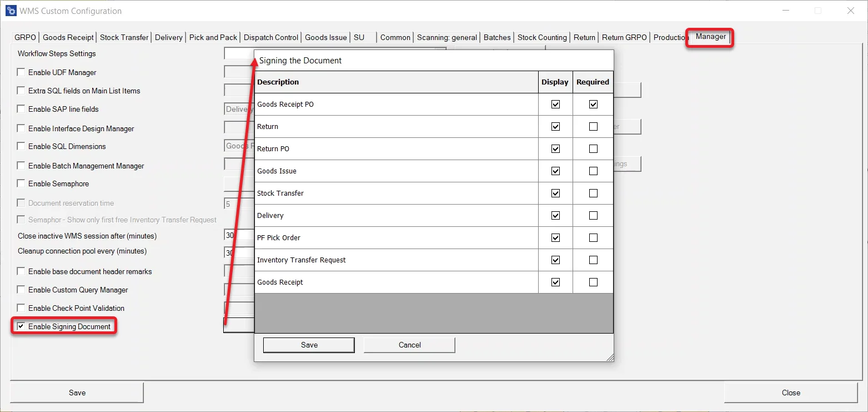The width and height of the screenshot is (868, 412).
Task: Enable Custom Query Manager
Action: tap(21, 290)
